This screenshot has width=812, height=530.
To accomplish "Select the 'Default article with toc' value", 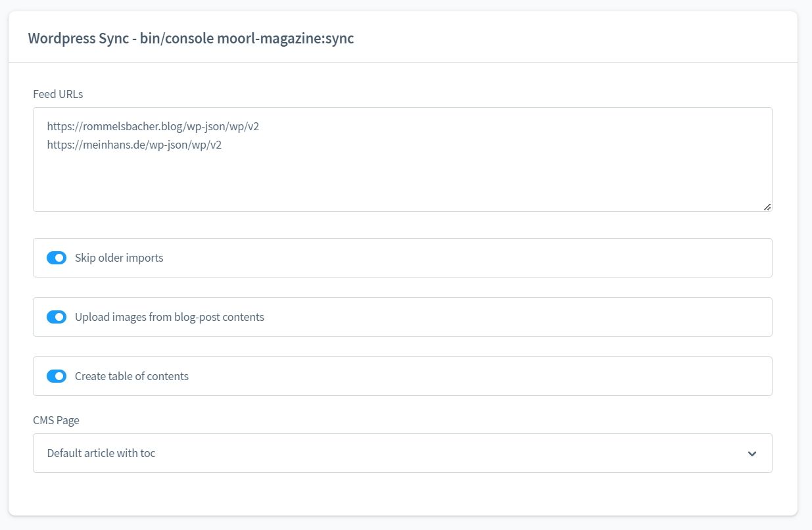I will pyautogui.click(x=101, y=453).
